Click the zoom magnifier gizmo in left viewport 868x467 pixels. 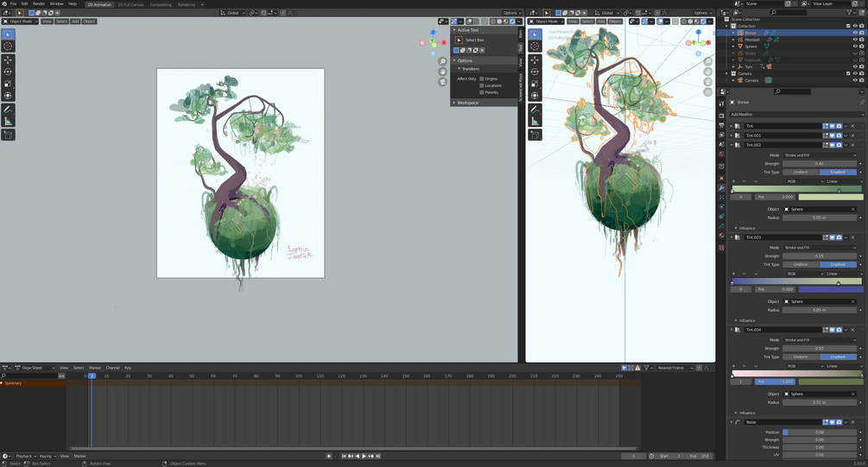point(442,61)
